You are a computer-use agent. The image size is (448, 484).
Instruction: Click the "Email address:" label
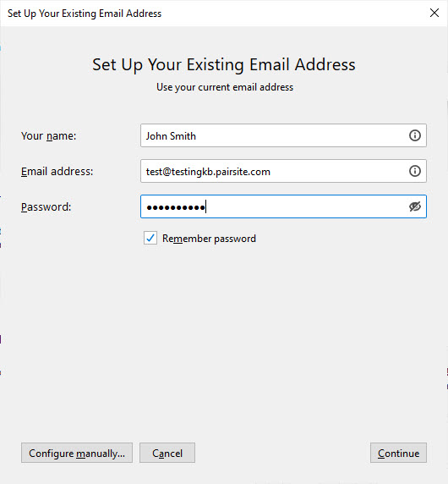57,171
